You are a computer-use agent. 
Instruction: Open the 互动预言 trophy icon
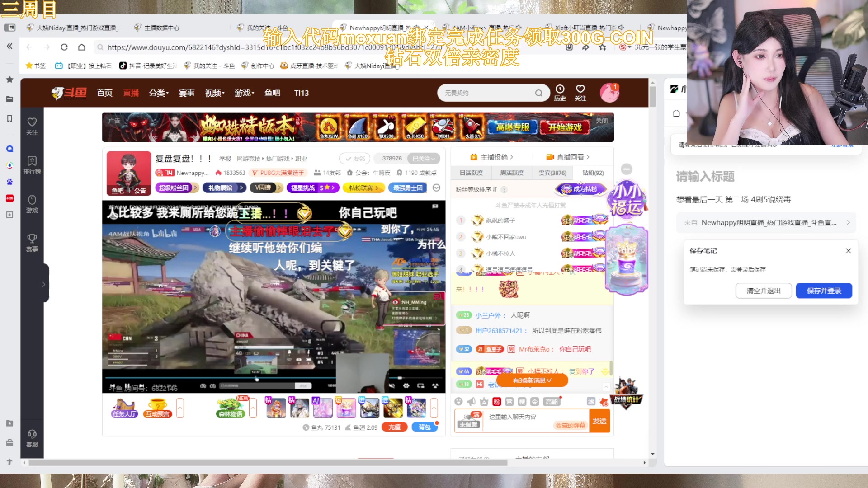tap(157, 408)
